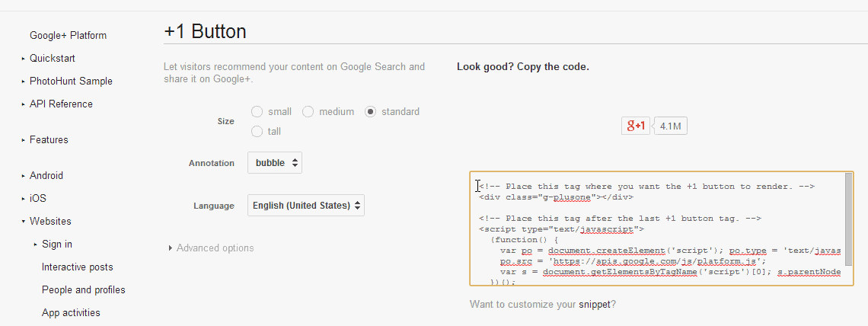Click the snippet customization link
This screenshot has height=326, width=868.
(x=595, y=305)
